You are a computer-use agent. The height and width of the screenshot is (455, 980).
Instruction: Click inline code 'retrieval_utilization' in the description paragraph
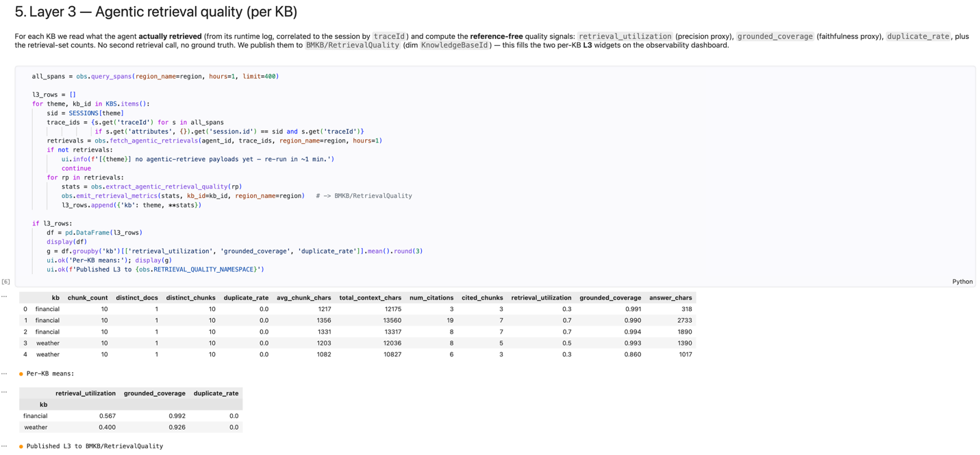(625, 36)
